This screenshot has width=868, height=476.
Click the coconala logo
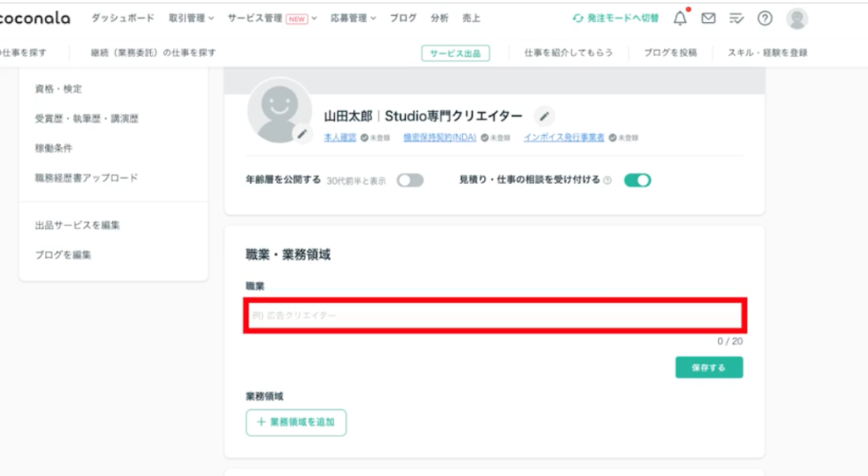pyautogui.click(x=35, y=19)
